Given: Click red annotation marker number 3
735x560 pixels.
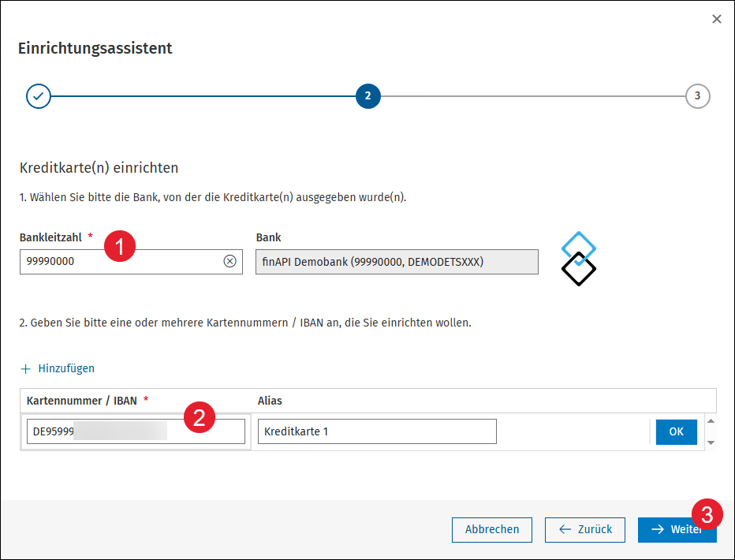Looking at the screenshot, I should point(707,514).
